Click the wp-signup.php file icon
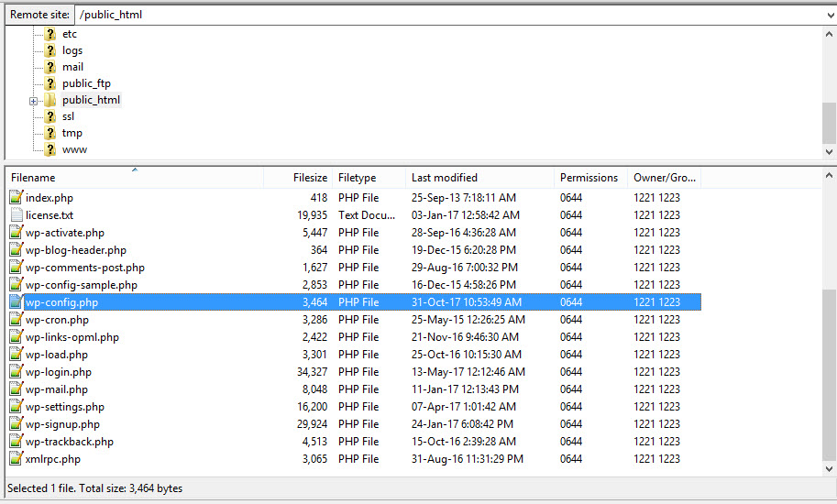Screen dimensions: 837x504 coord(17,424)
